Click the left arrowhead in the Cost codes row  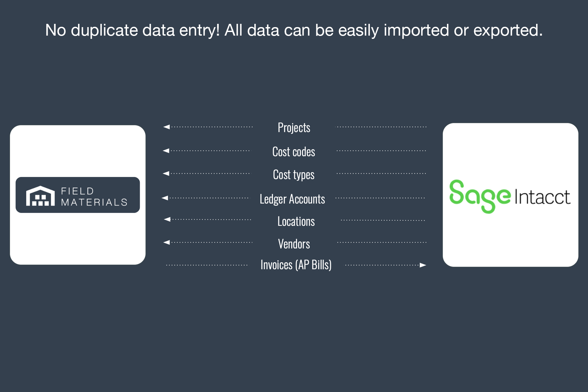tap(166, 151)
